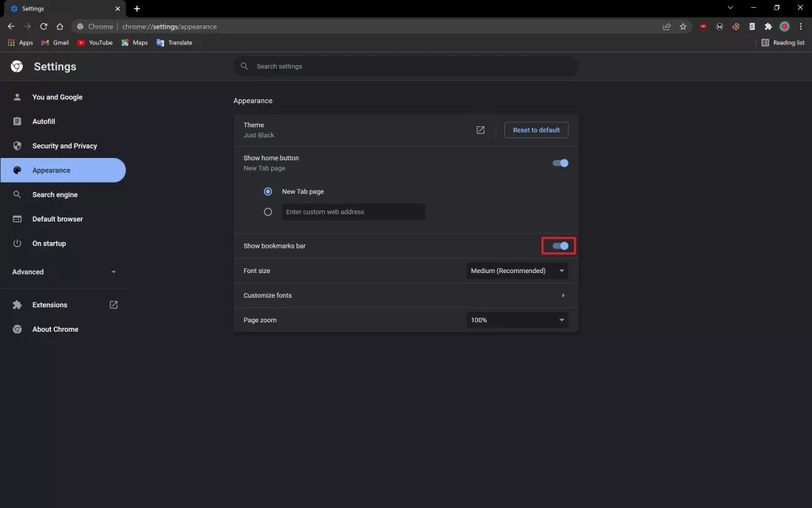The width and height of the screenshot is (812, 508).
Task: Bookmark this page with the star icon
Action: point(683,26)
